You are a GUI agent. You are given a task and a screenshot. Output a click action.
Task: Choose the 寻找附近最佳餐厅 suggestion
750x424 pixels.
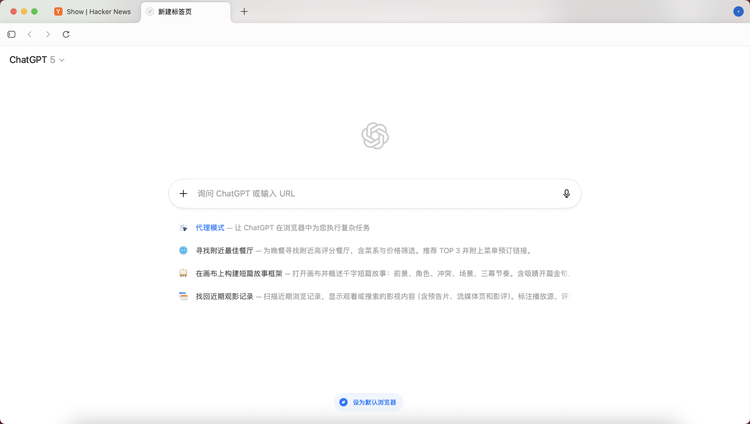pyautogui.click(x=224, y=251)
